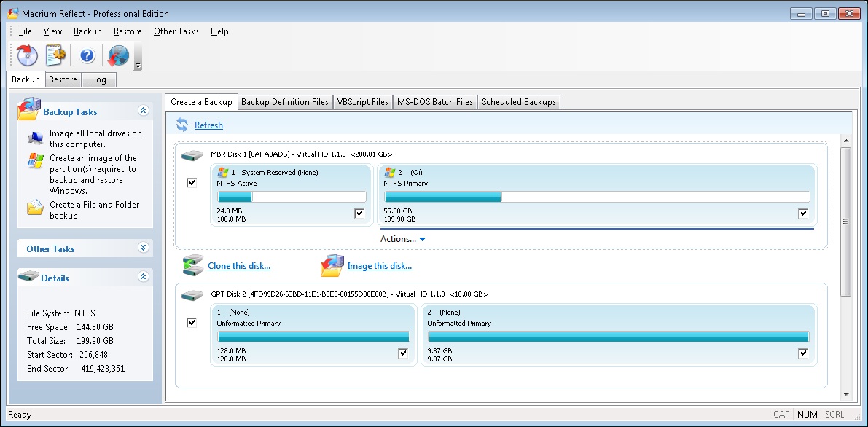Click the globe update check toolbar icon
Screen dimensions: 868x427
pyautogui.click(x=118, y=55)
